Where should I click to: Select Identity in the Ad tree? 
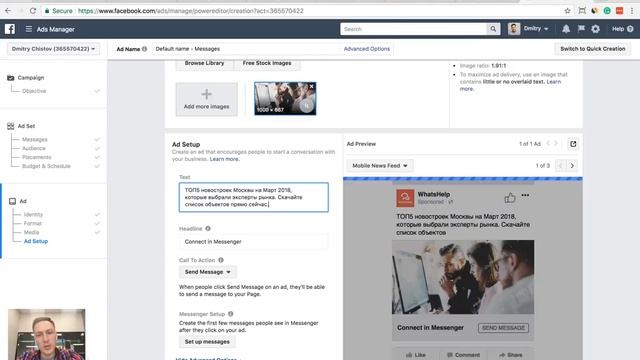pyautogui.click(x=33, y=215)
